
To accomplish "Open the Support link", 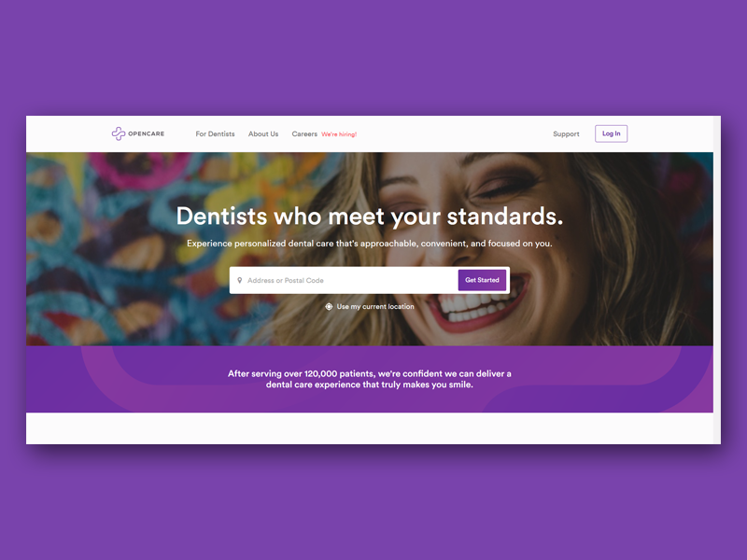I will click(566, 133).
